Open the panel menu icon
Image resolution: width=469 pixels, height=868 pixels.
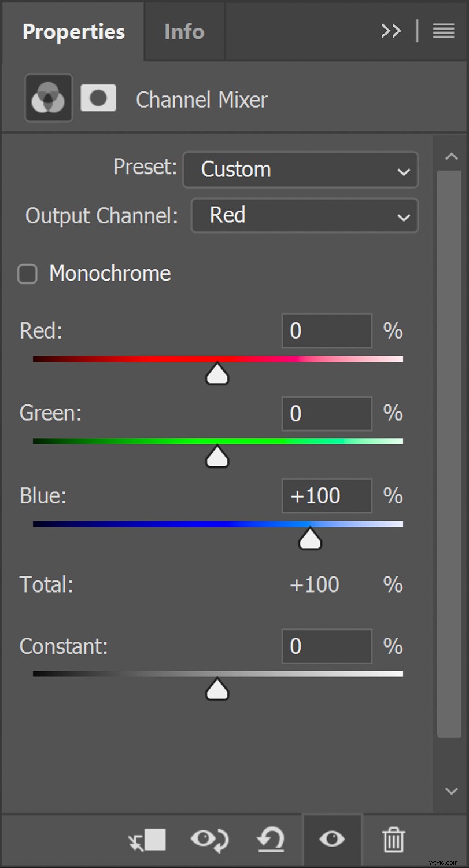pyautogui.click(x=443, y=31)
